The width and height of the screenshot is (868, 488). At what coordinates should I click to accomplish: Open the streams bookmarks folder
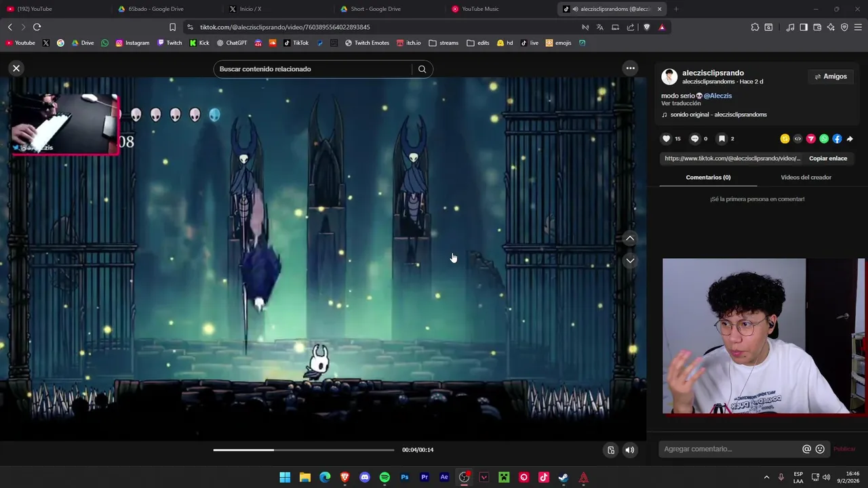[x=443, y=43]
